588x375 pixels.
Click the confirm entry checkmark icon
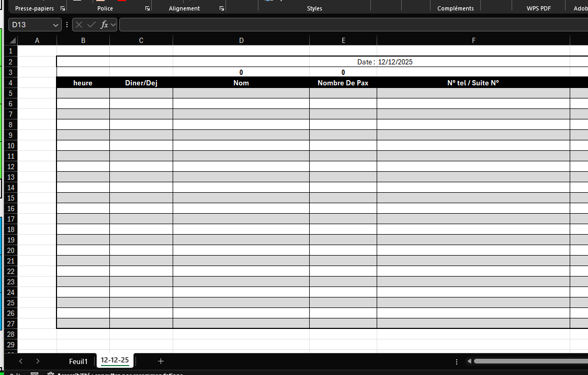pyautogui.click(x=92, y=25)
